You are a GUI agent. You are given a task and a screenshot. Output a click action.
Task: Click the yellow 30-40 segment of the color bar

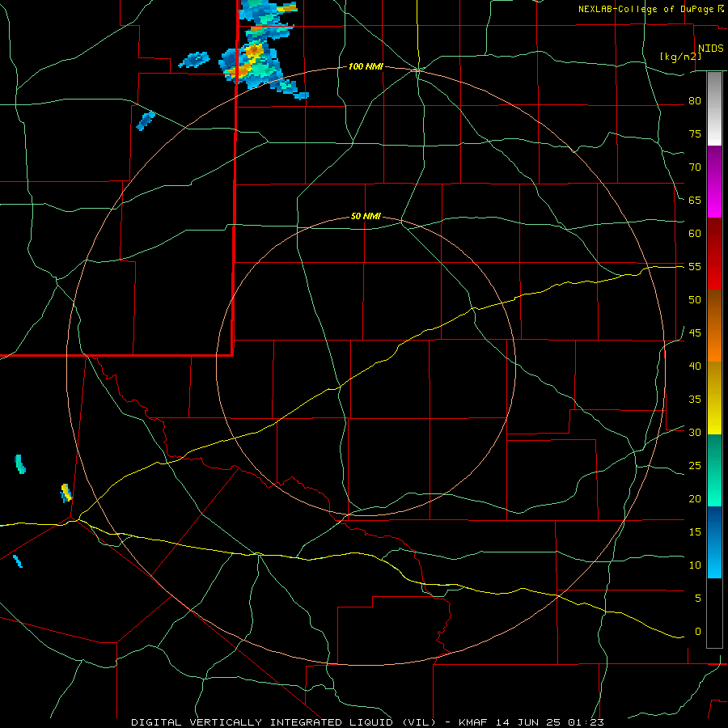coord(714,398)
